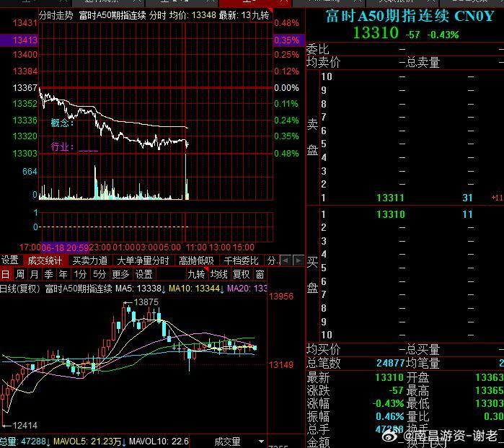Click the ask volume 31
Image resolution: width=504 pixels, height=448 pixels.
pos(468,198)
